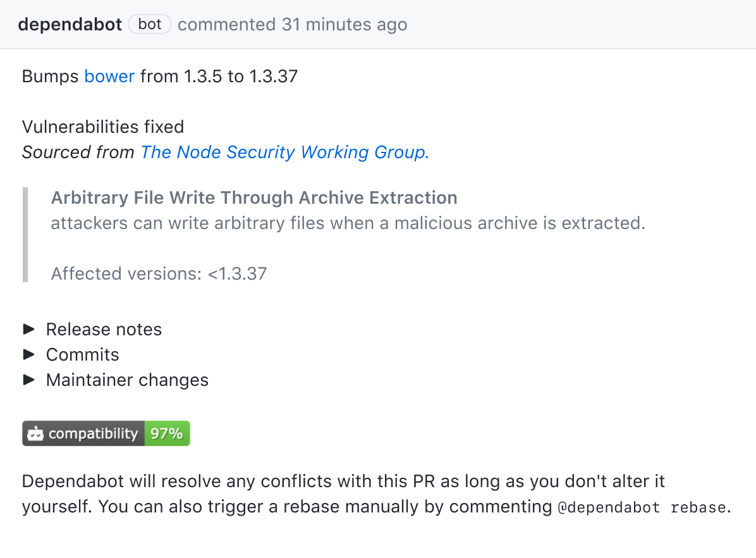This screenshot has height=558, width=756.
Task: Expand the Maintainer changes disclosure triangle
Action: [x=28, y=380]
